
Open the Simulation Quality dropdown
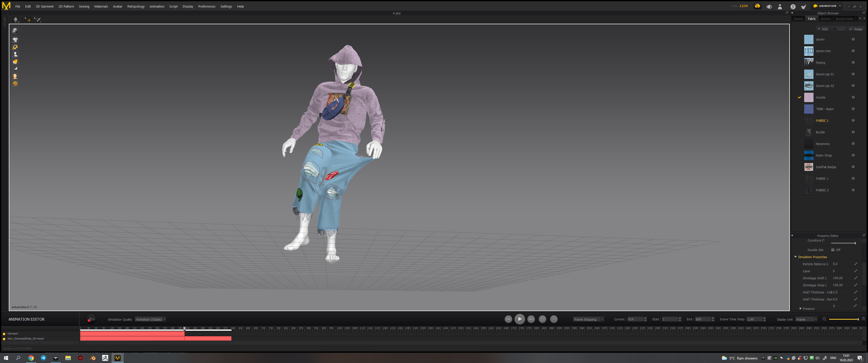150,319
